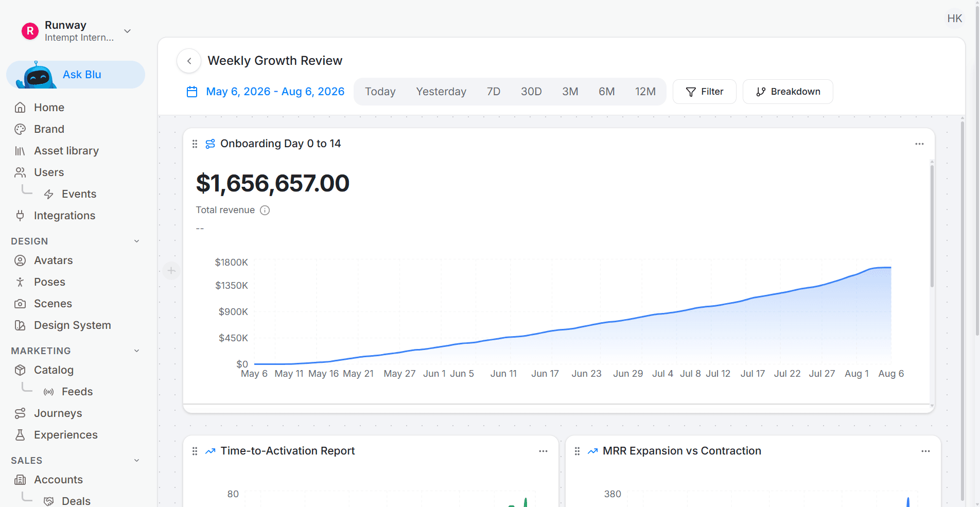Viewport: 980px width, 507px height.
Task: Open the Breakdown options
Action: (787, 92)
